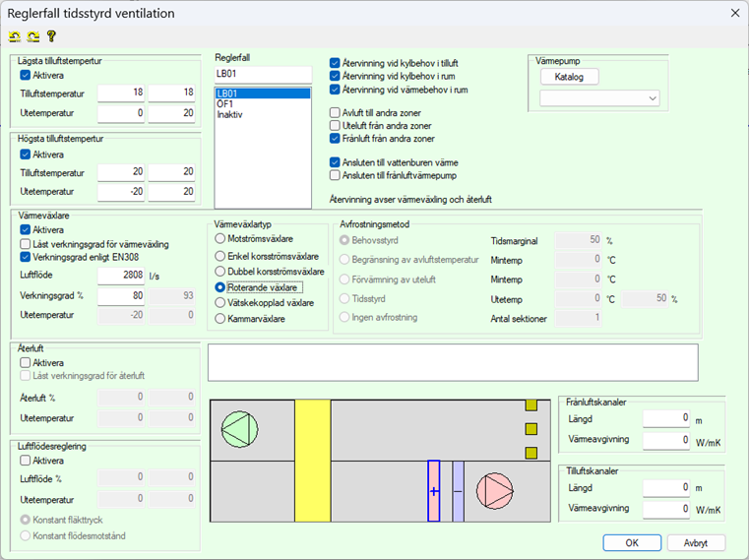Activate Återluft with the Aktivera checkbox
This screenshot has width=749, height=560.
click(x=27, y=362)
